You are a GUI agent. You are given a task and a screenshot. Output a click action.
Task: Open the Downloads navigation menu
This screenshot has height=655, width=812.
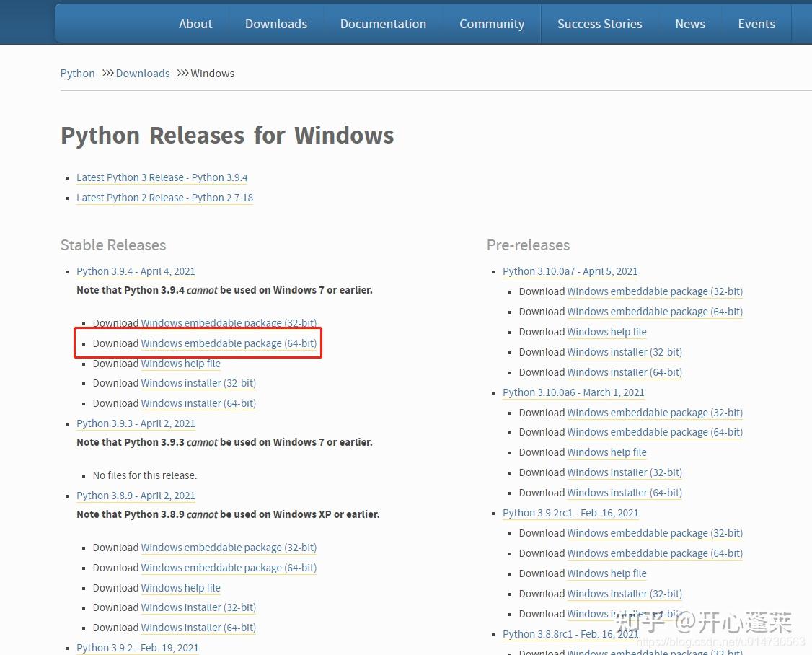[x=275, y=24]
